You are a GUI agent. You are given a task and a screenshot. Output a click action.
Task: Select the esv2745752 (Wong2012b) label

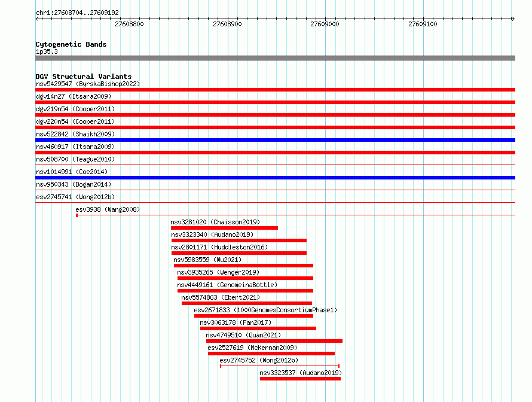[259, 360]
